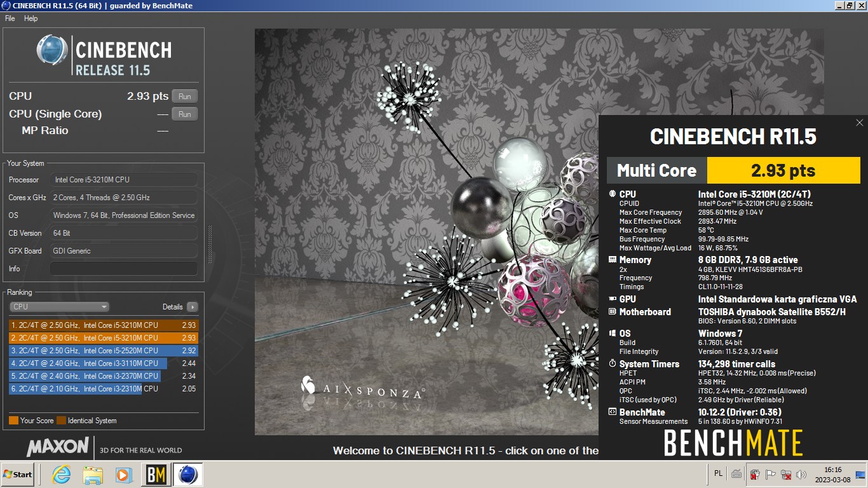Click the CPU chip icon in BenchMate panel
This screenshot has height=488, width=868.
pyautogui.click(x=613, y=194)
